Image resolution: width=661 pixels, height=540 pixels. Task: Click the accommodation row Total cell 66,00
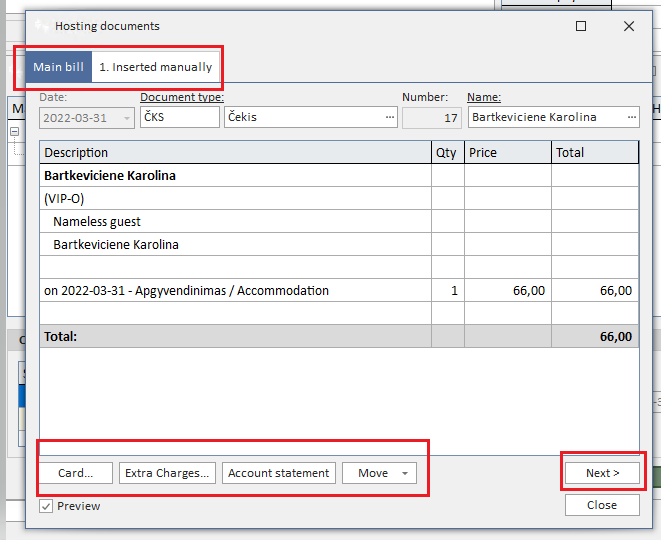pyautogui.click(x=595, y=290)
